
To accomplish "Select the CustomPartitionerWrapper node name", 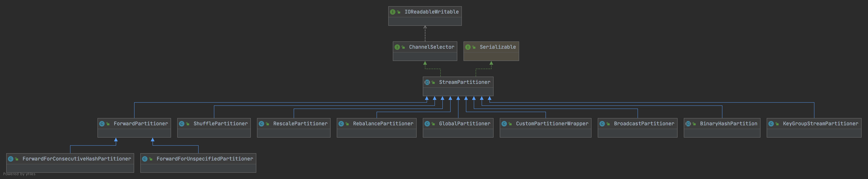I will coord(552,124).
